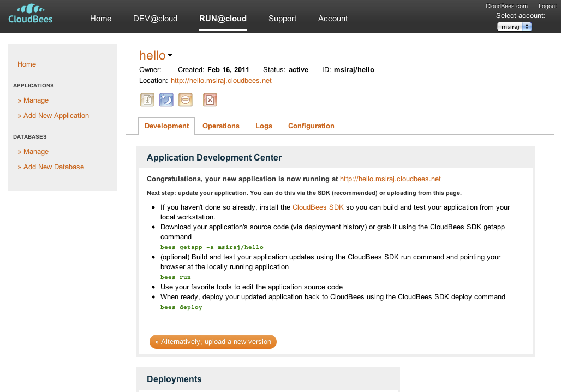Open the hello application name dropdown arrow
Screen dimensions: 561x392
170,55
